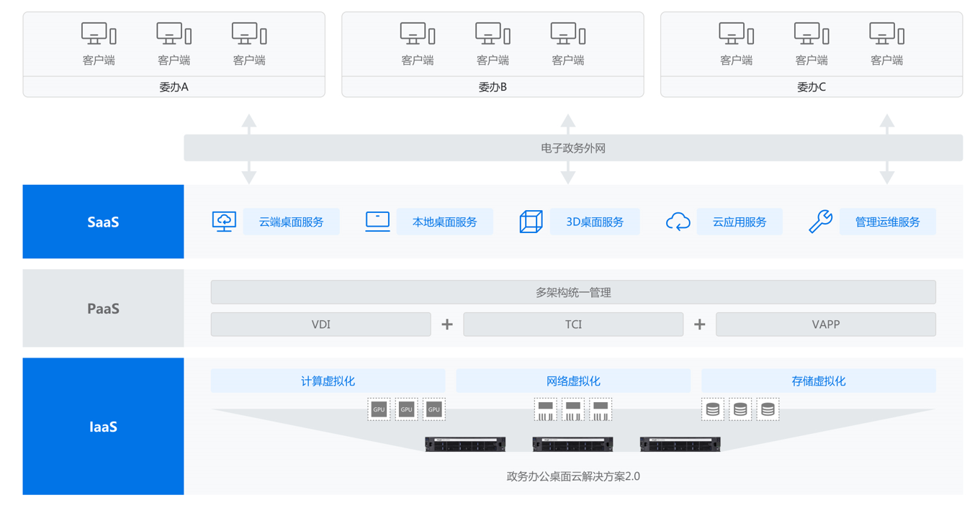
Task: Select the middle network card icon
Action: 573,409
